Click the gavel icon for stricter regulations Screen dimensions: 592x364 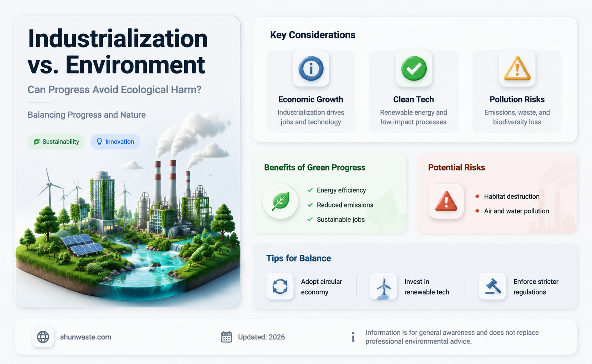tap(492, 286)
